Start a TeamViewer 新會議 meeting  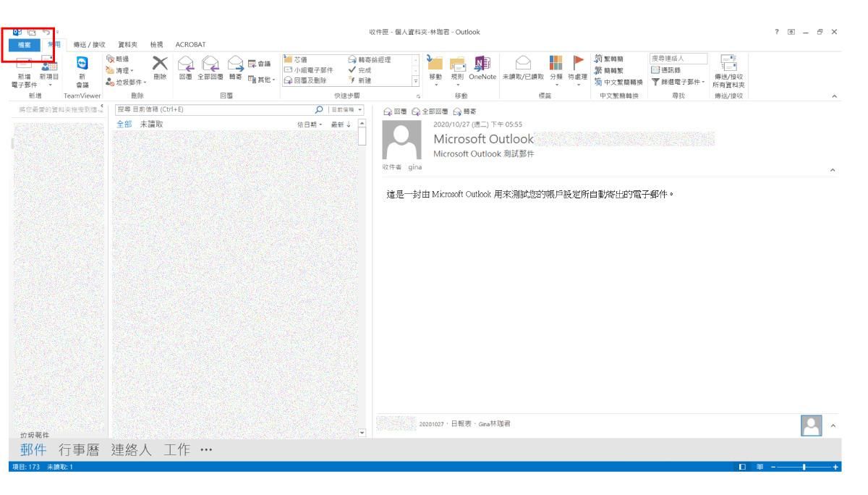click(82, 69)
